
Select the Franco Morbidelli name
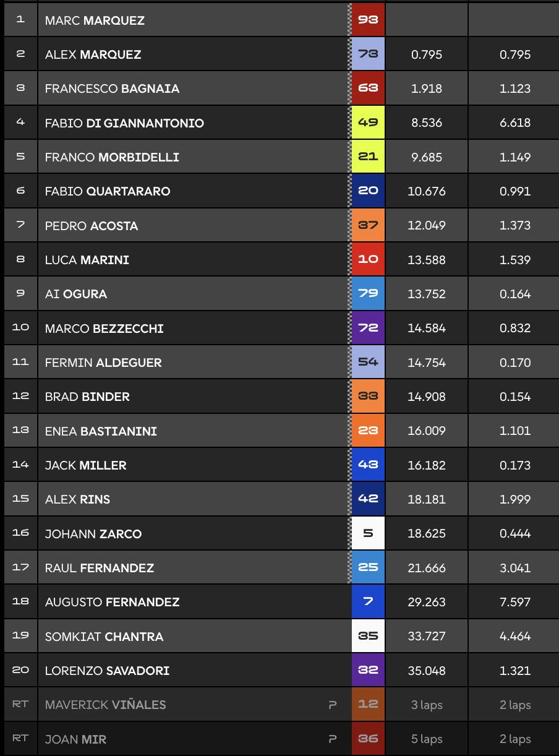pos(112,157)
